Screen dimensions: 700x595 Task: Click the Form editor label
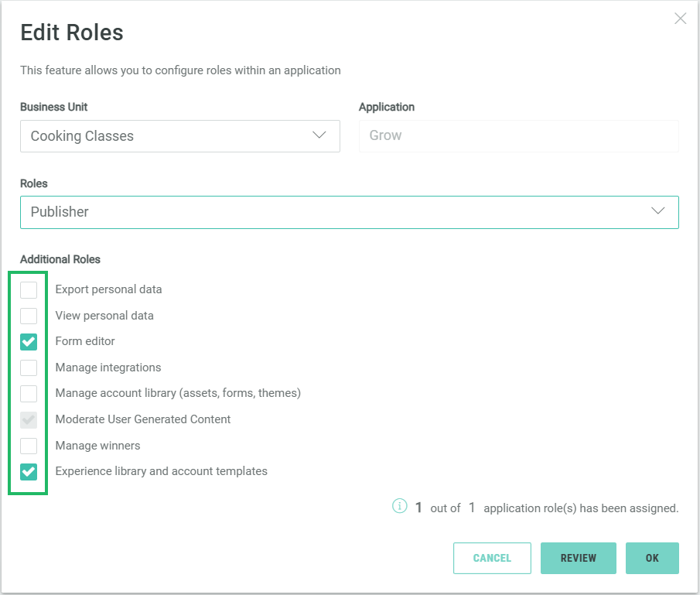click(85, 341)
